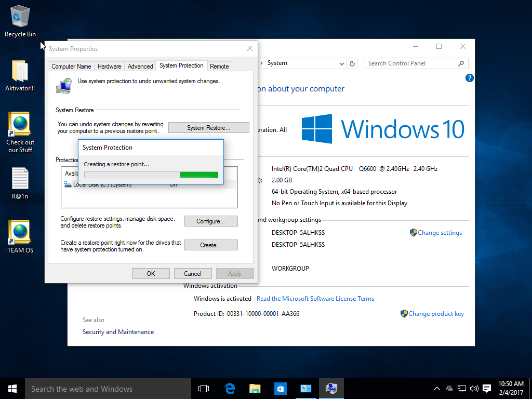This screenshot has width=532, height=399.
Task: Launch Microsoft Edge from the taskbar
Action: [x=230, y=389]
